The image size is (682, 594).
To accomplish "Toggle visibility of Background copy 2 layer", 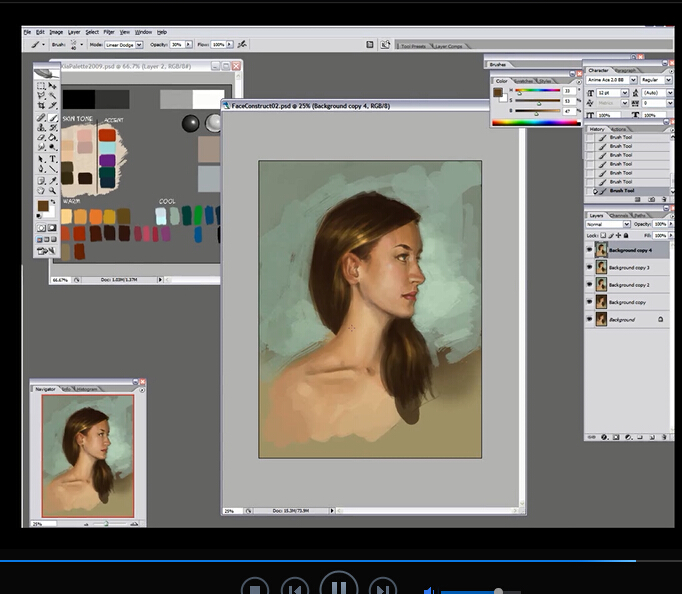I will coord(589,285).
